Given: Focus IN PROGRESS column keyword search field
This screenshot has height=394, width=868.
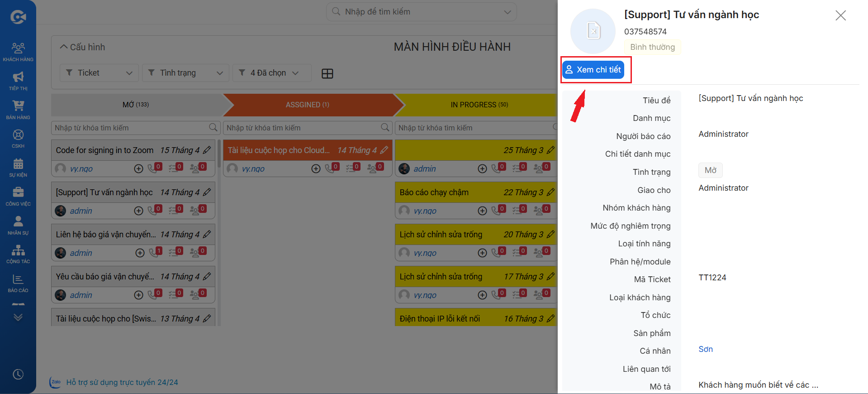Looking at the screenshot, I should [476, 128].
